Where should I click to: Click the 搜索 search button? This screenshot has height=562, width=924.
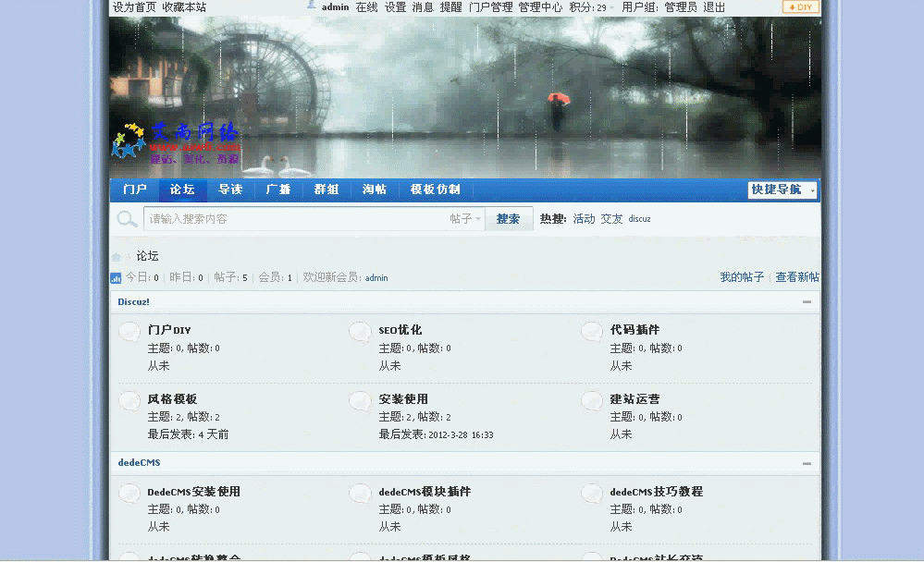509,219
